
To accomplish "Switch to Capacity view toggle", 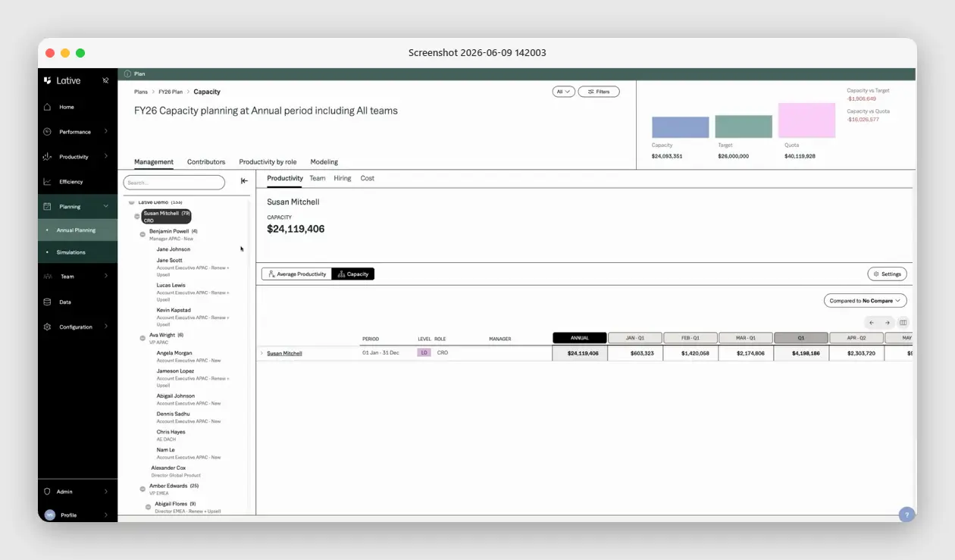I will 353,274.
